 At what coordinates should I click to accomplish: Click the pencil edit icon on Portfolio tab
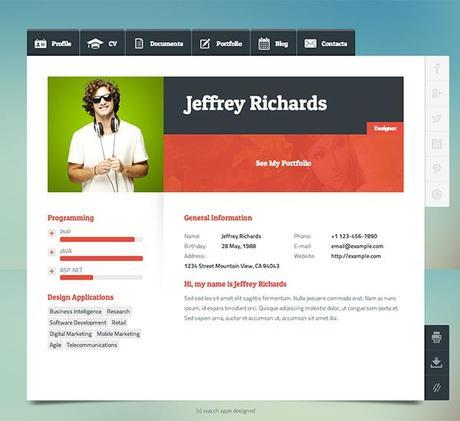coord(205,43)
